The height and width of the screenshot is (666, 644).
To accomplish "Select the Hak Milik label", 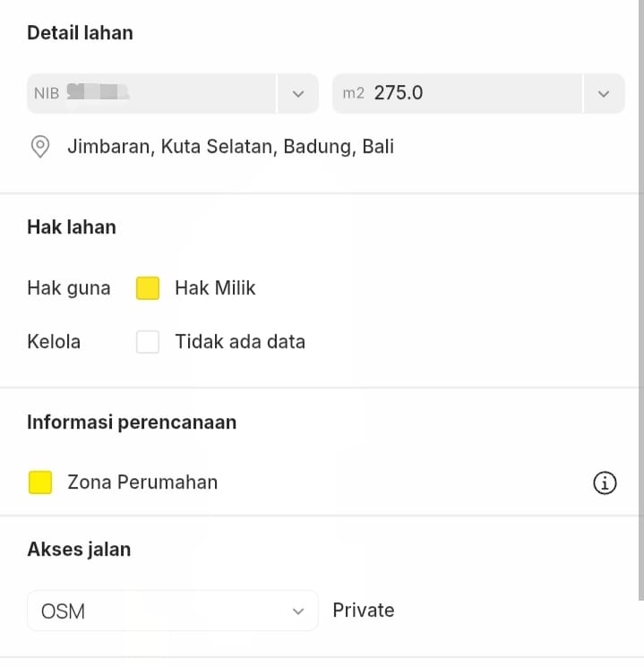I will pyautogui.click(x=215, y=288).
